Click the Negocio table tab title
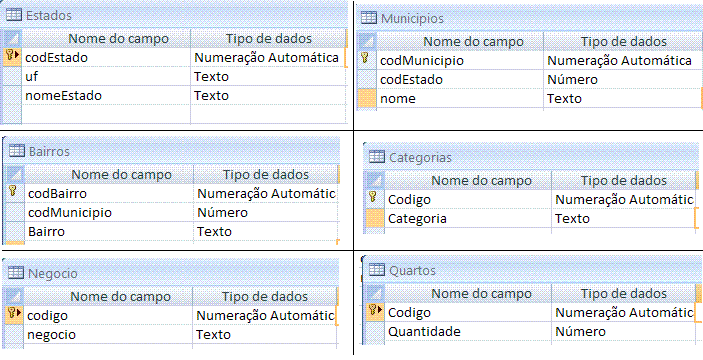The height and width of the screenshot is (360, 703). coord(53,273)
